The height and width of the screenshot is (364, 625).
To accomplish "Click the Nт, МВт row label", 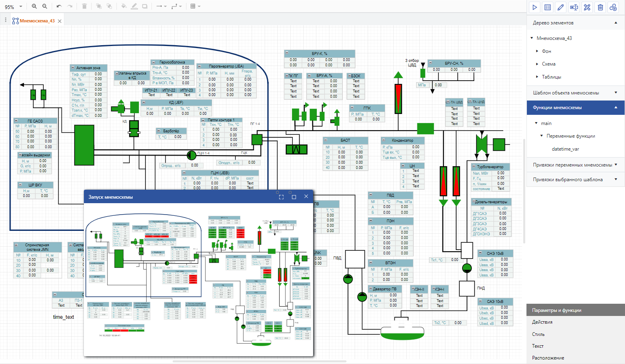I will point(78,85).
